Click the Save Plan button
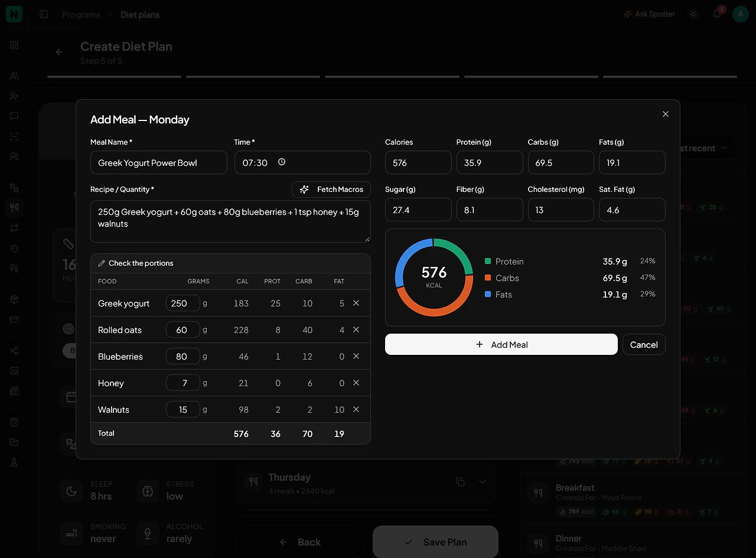 (435, 542)
